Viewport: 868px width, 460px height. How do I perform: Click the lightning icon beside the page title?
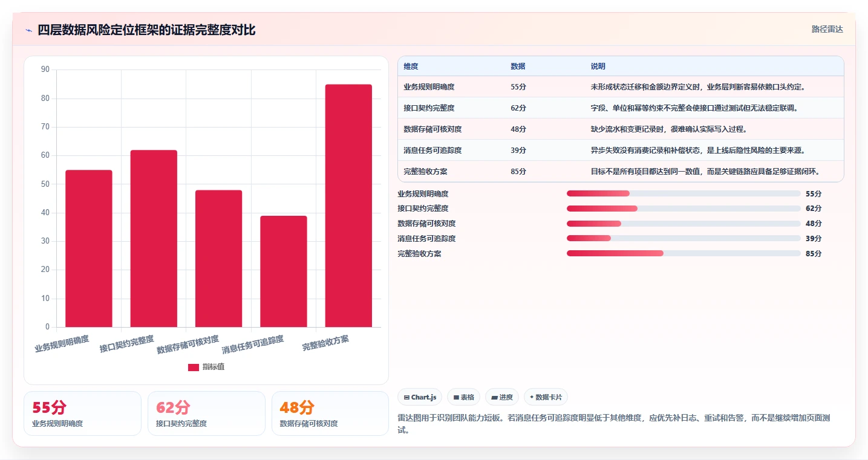click(x=28, y=30)
